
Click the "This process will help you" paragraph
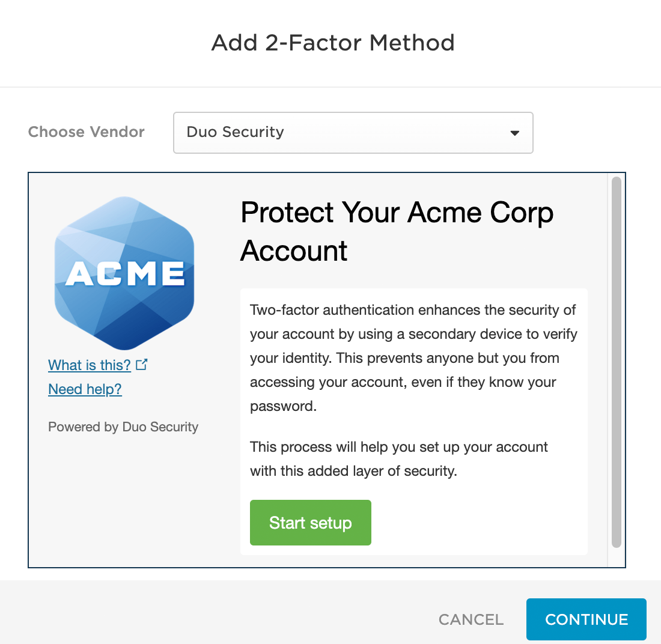click(399, 459)
